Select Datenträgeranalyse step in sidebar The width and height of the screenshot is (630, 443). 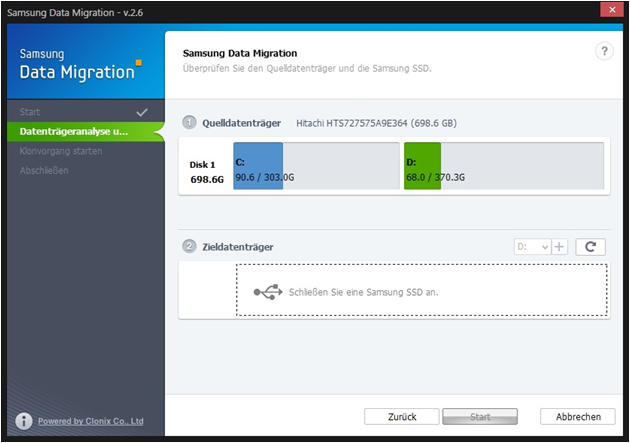click(86, 132)
